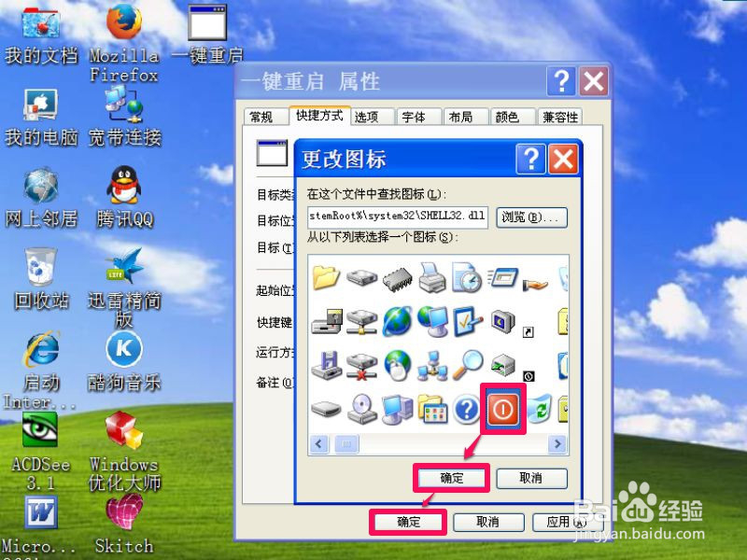
Task: Click 取消 in 属性 window
Action: (x=488, y=522)
